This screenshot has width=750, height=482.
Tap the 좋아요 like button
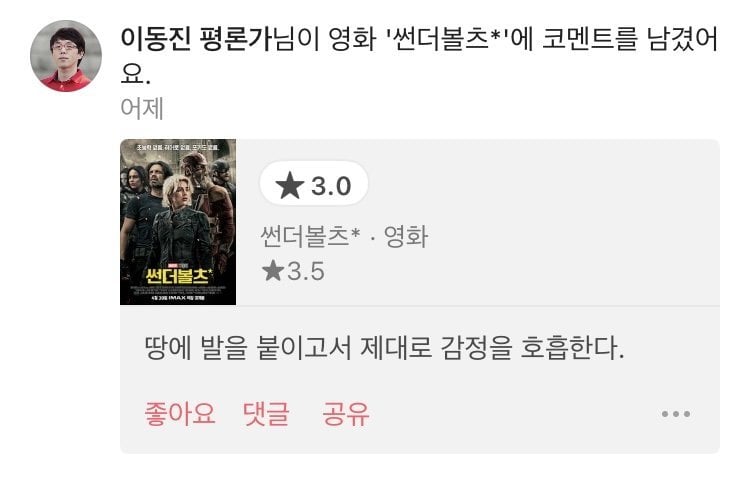(180, 414)
